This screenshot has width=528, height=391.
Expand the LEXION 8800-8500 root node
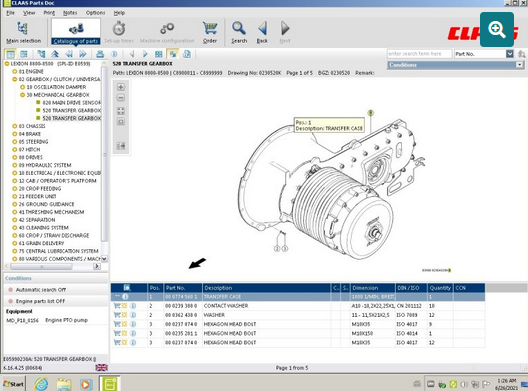pos(7,63)
